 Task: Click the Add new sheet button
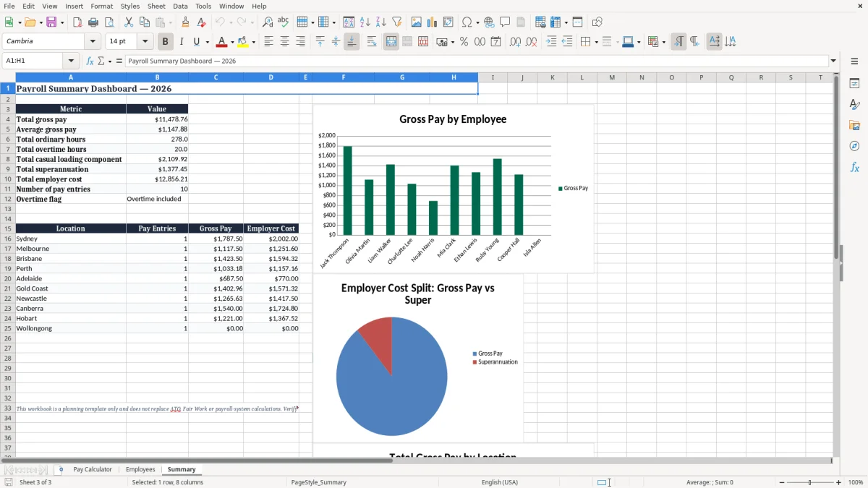(x=61, y=470)
